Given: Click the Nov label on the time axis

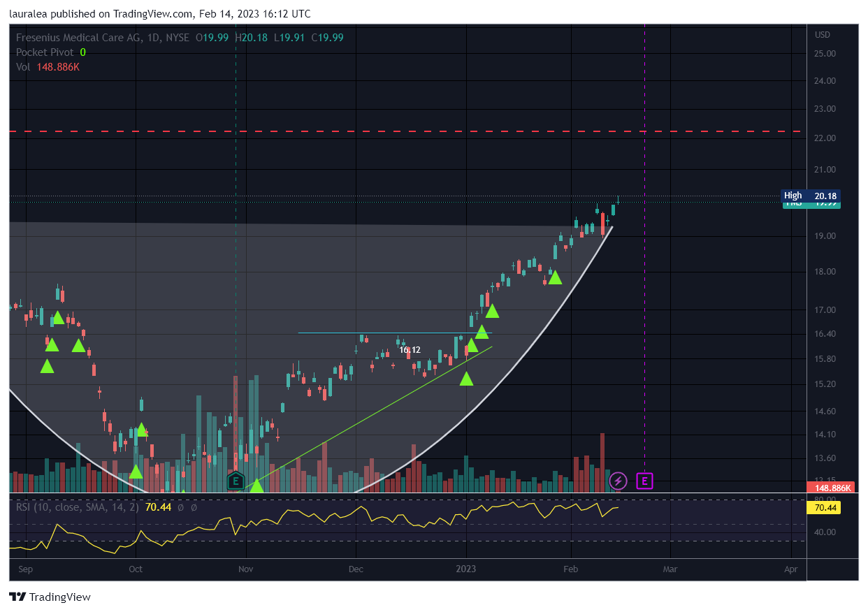Looking at the screenshot, I should tap(245, 569).
